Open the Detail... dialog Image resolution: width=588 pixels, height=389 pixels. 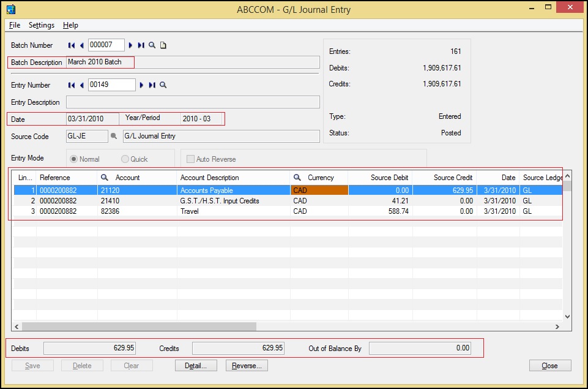(196, 366)
